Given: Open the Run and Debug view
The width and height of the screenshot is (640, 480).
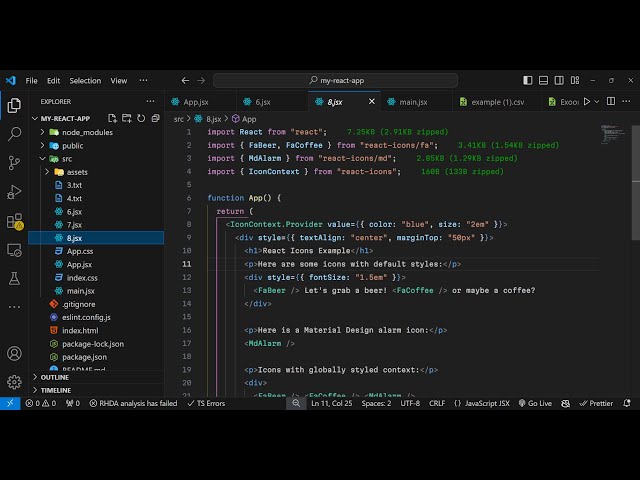Looking at the screenshot, I should [x=14, y=191].
